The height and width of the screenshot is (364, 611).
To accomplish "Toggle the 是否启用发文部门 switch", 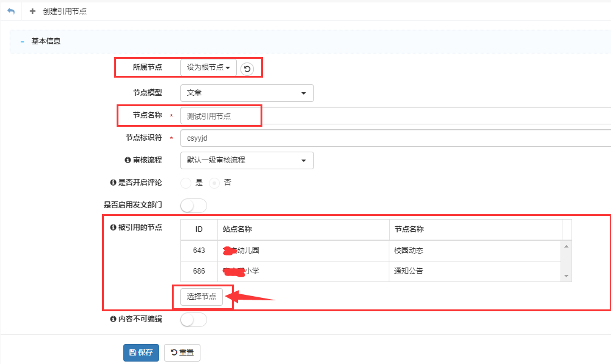I will 194,206.
